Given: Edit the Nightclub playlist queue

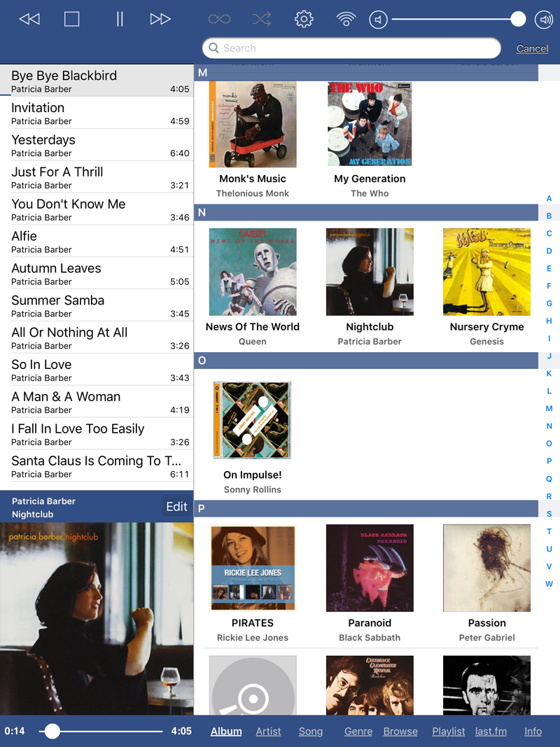Looking at the screenshot, I should click(x=176, y=506).
